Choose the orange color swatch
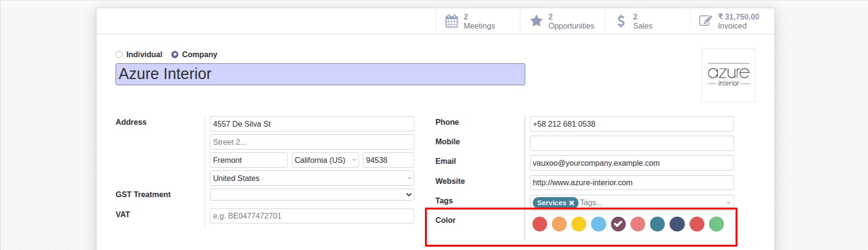 pos(559,224)
